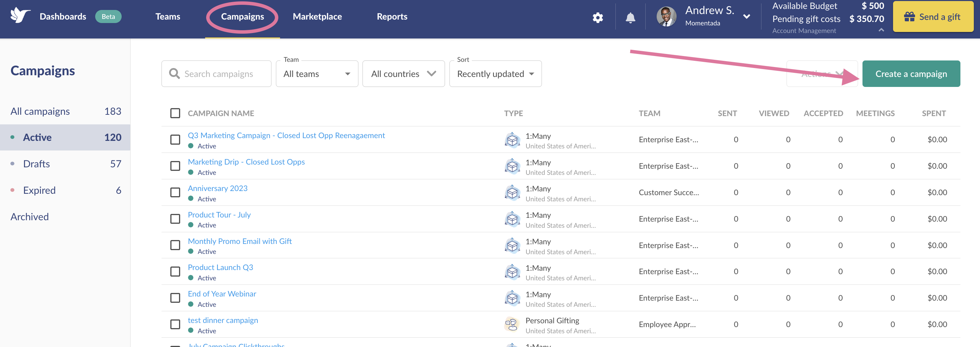Click Create a campaign button

pos(911,74)
